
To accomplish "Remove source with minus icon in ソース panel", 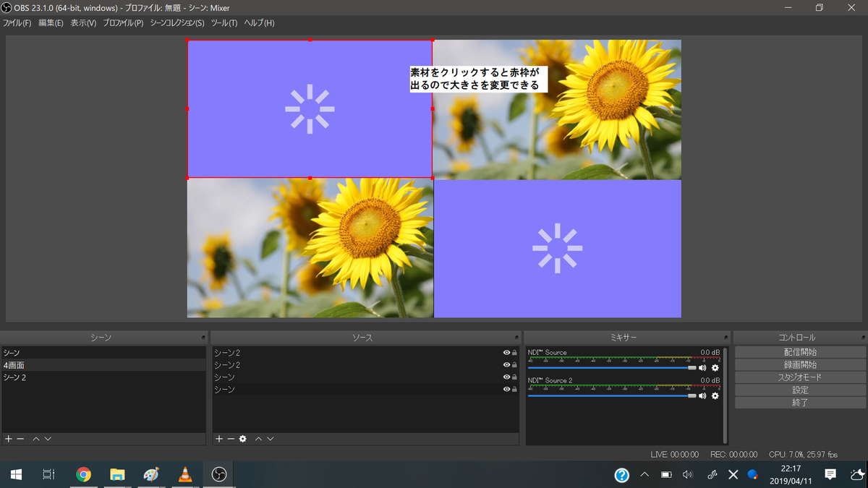I will tap(231, 439).
